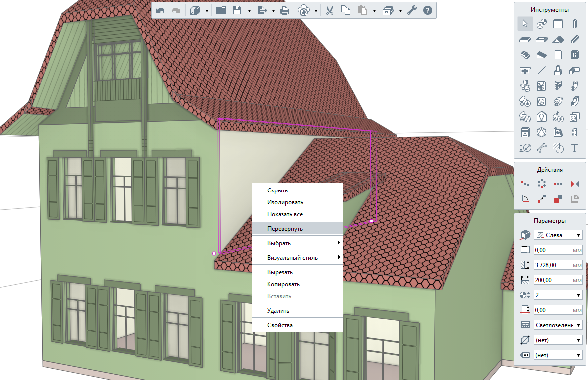The height and width of the screenshot is (380, 588).
Task: Click the wall height field 3 728,00
Action: [558, 265]
